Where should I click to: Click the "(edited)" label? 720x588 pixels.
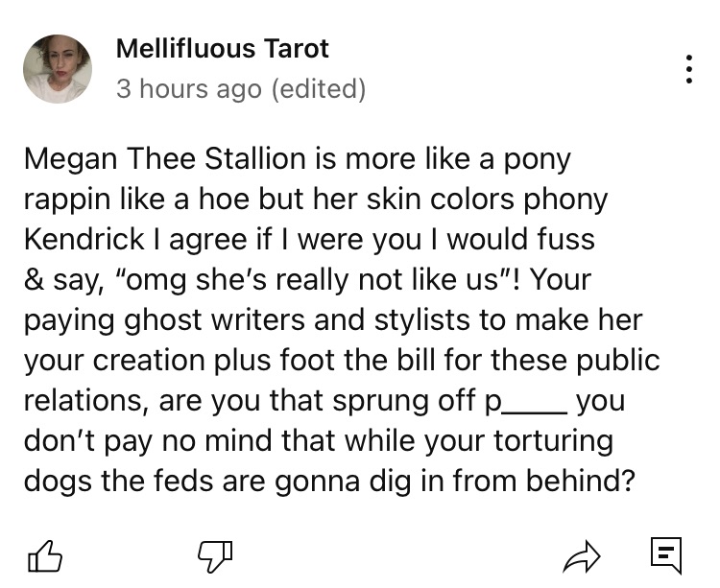[319, 89]
